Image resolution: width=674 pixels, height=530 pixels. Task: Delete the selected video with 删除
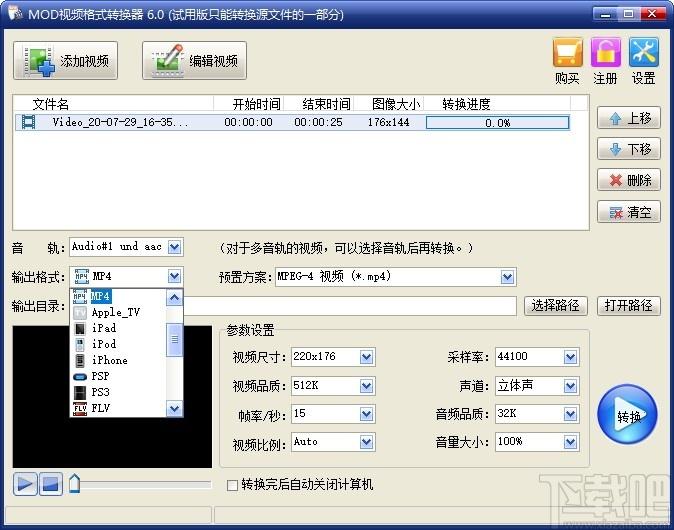coord(628,180)
